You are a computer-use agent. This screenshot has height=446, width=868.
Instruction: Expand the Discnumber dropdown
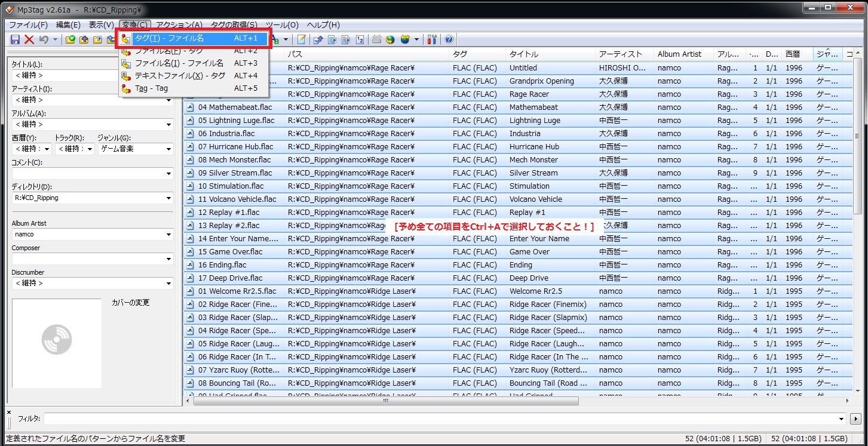click(168, 284)
